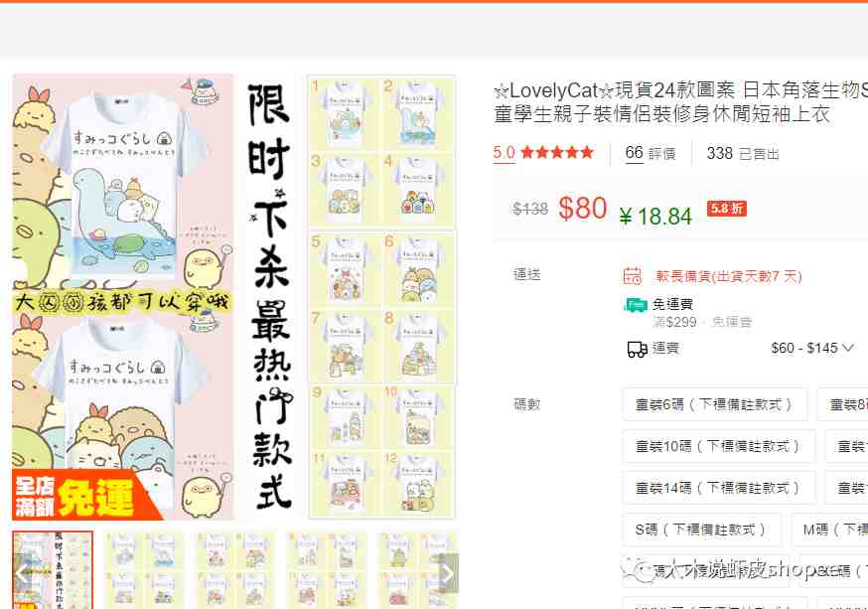
Task: Click the 5.8折 discount badge
Action: (726, 209)
